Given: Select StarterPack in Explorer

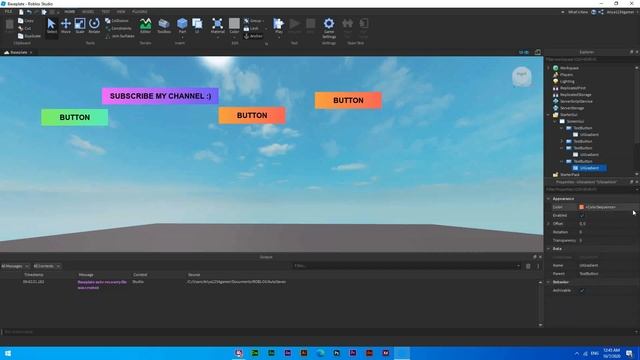Looking at the screenshot, I should click(x=569, y=175).
